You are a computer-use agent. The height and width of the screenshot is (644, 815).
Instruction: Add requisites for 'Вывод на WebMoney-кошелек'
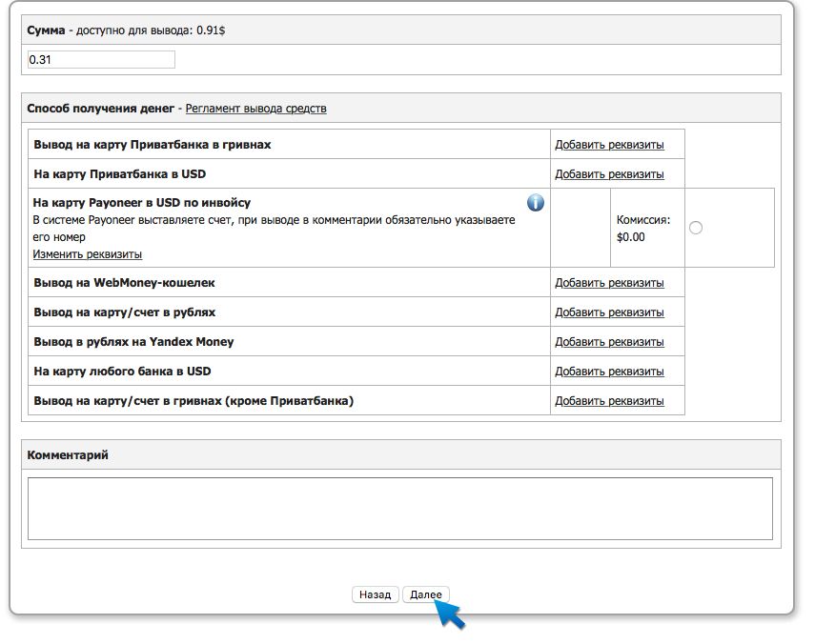[x=609, y=283]
